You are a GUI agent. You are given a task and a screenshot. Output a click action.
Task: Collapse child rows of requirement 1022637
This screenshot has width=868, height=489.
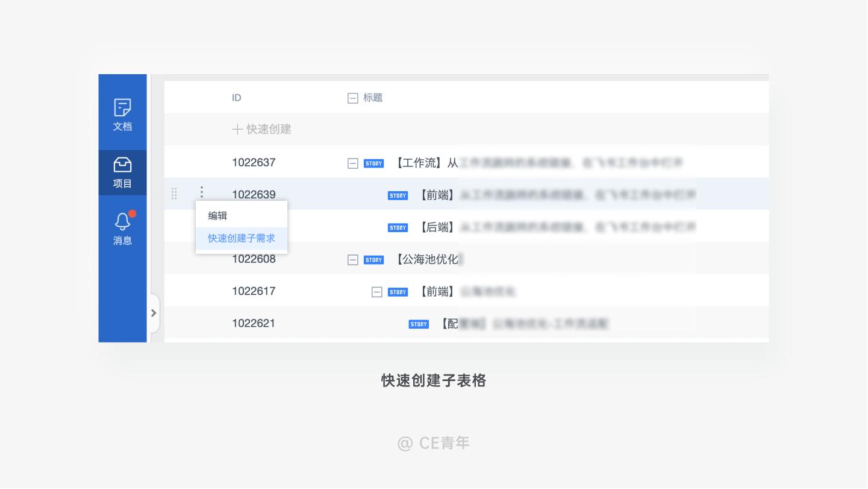tap(353, 163)
